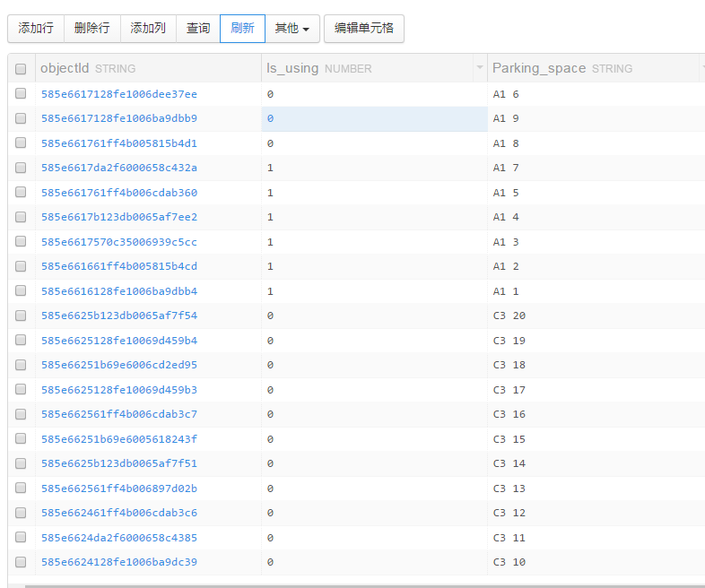The image size is (705, 588).
Task: Select the Parking_space cell 'A1 1'
Action: tap(596, 291)
